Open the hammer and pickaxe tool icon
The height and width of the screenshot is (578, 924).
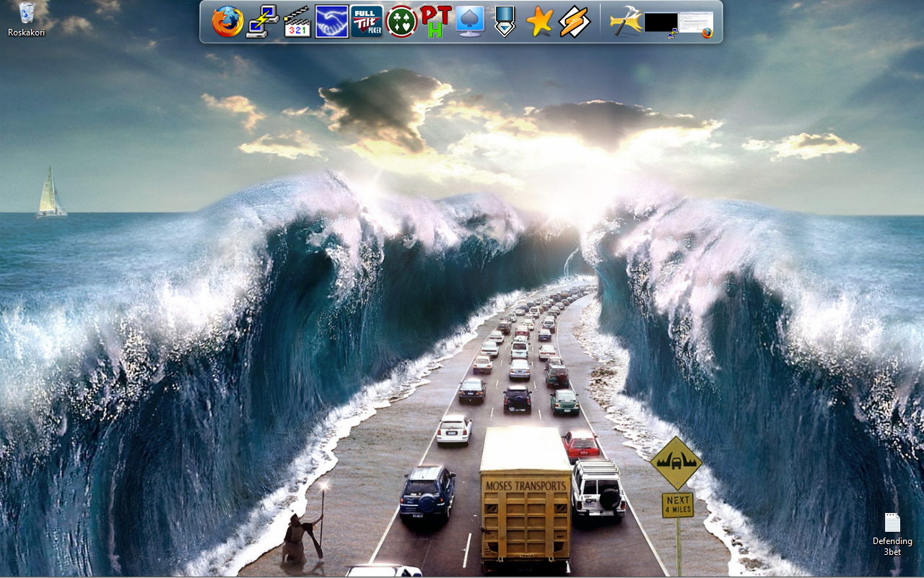coord(625,22)
